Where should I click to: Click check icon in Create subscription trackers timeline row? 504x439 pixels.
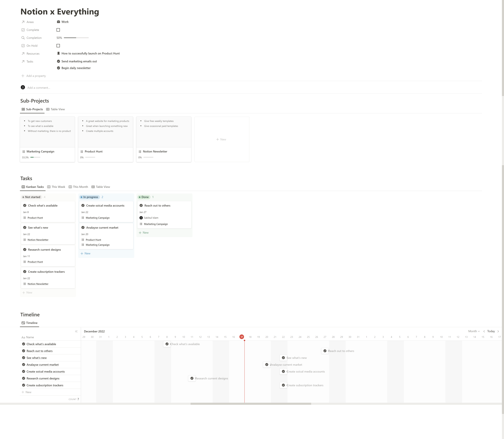coord(283,385)
